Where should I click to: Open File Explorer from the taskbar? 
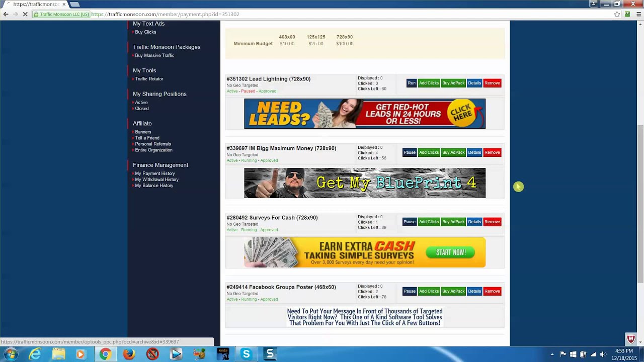tap(59, 354)
